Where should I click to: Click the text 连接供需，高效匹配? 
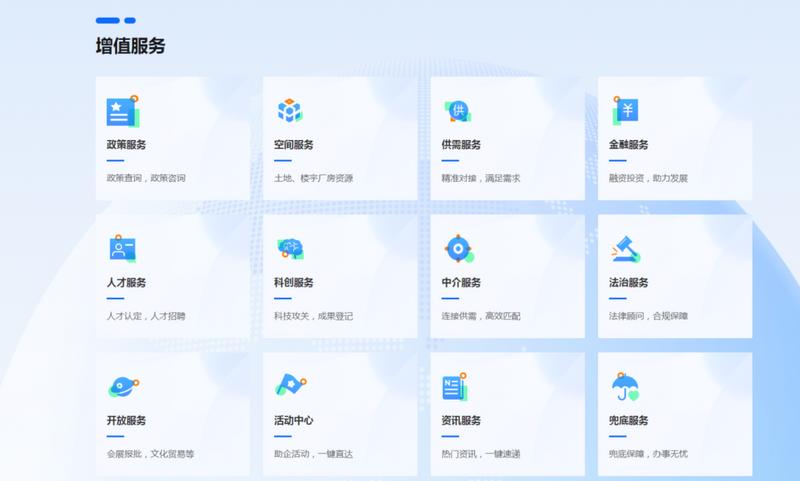coord(481,316)
